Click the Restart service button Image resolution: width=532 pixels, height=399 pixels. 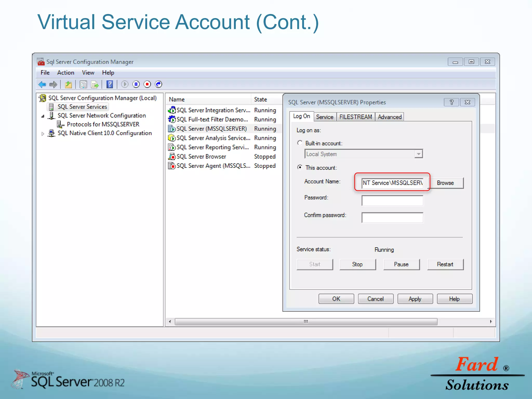[x=445, y=264]
